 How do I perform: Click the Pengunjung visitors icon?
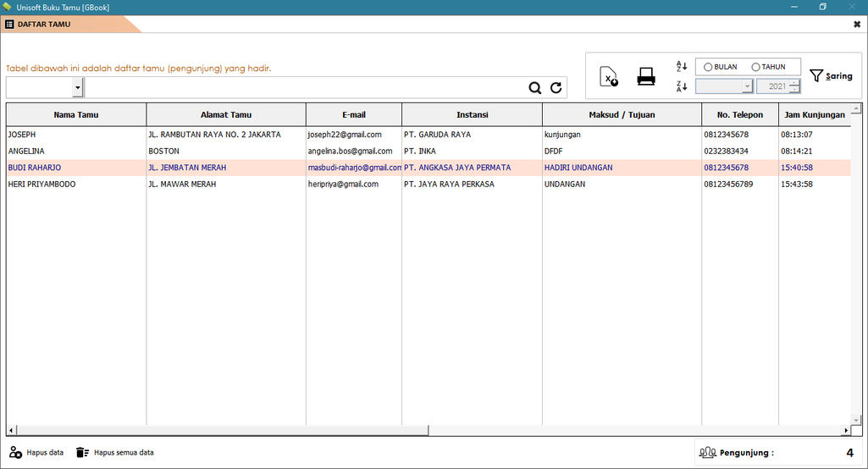(708, 453)
